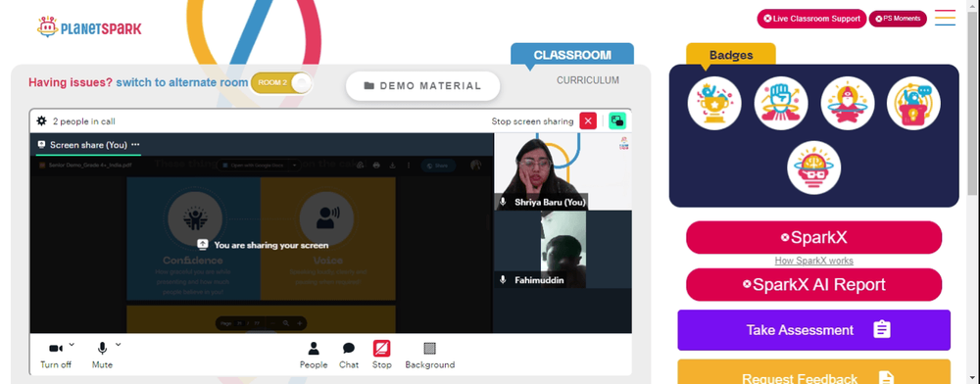The image size is (980, 384).
Task: Click the brain with glasses badge icon
Action: click(813, 168)
